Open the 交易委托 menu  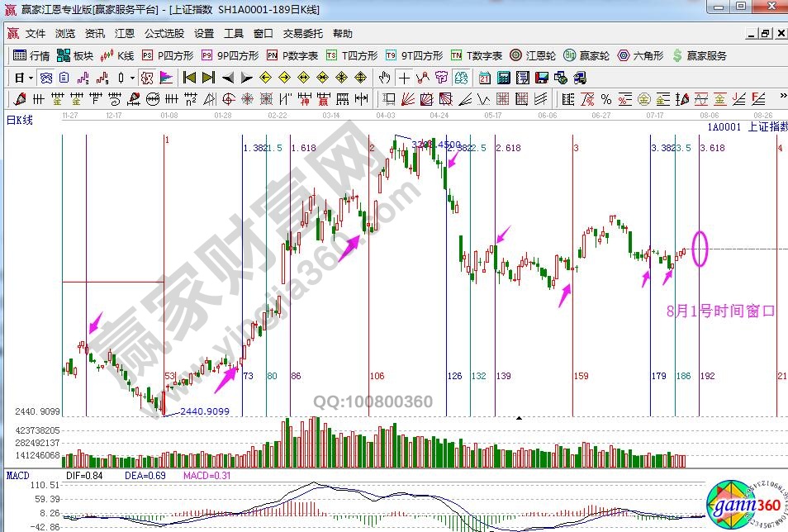(301, 34)
